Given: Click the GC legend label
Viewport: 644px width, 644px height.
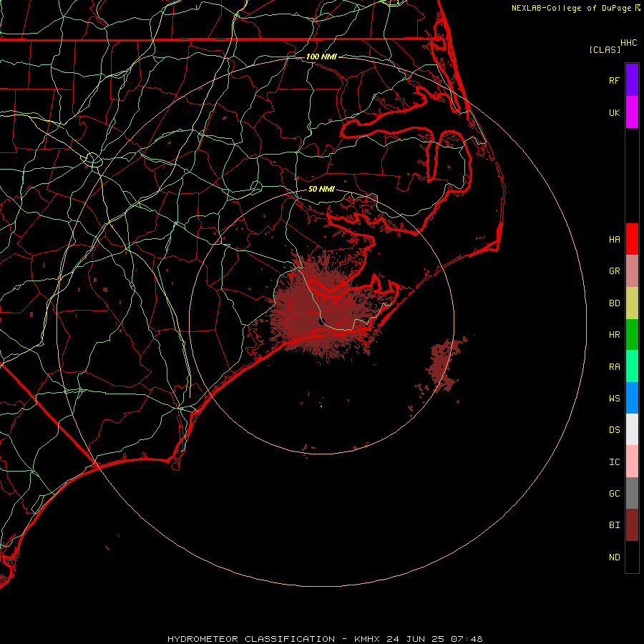Looking at the screenshot, I should tap(614, 494).
